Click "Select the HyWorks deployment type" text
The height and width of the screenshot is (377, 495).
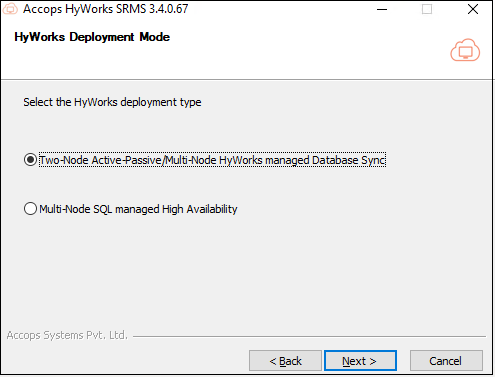[x=112, y=102]
